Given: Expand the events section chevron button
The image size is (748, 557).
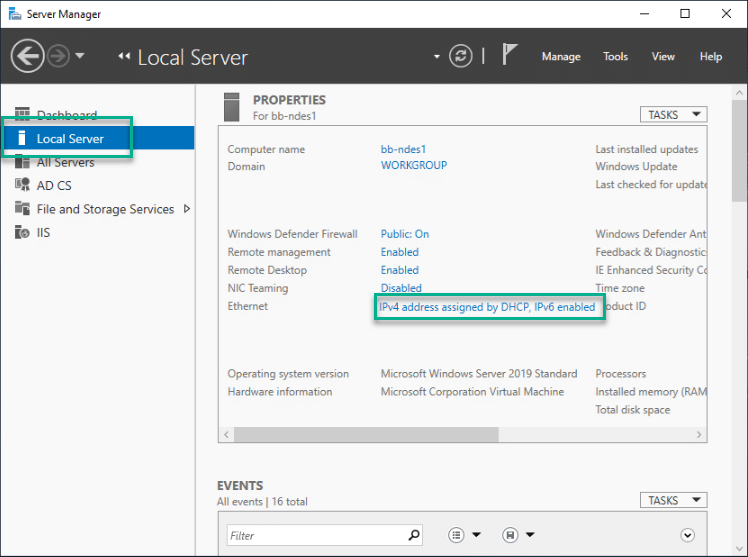Looking at the screenshot, I should (687, 535).
